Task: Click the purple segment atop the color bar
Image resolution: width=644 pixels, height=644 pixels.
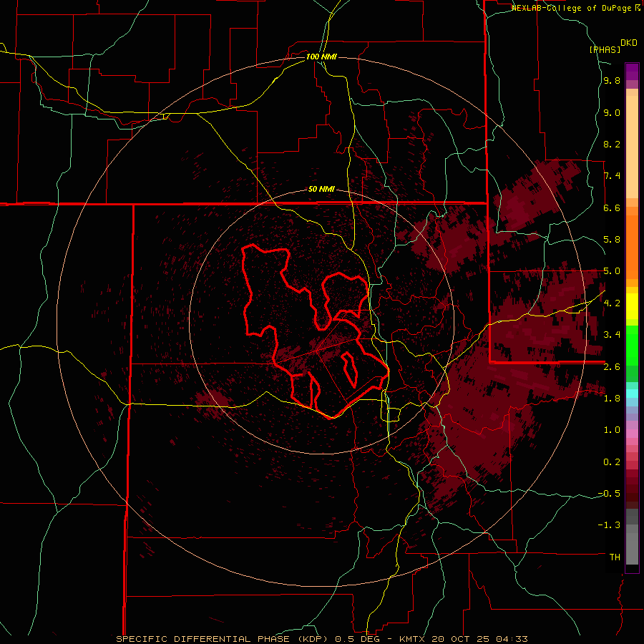Action: click(632, 72)
